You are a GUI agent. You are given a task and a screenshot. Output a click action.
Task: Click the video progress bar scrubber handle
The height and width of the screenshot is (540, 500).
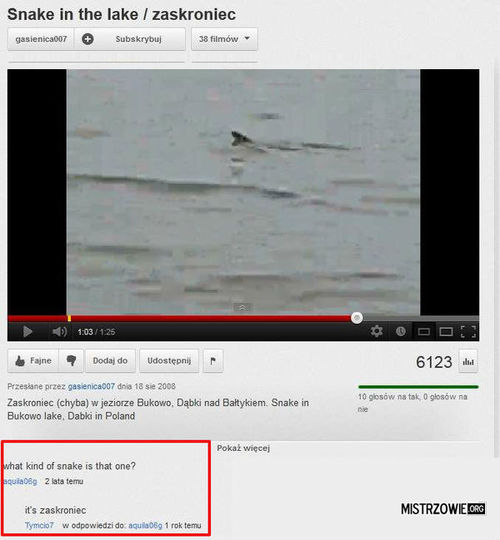click(357, 318)
